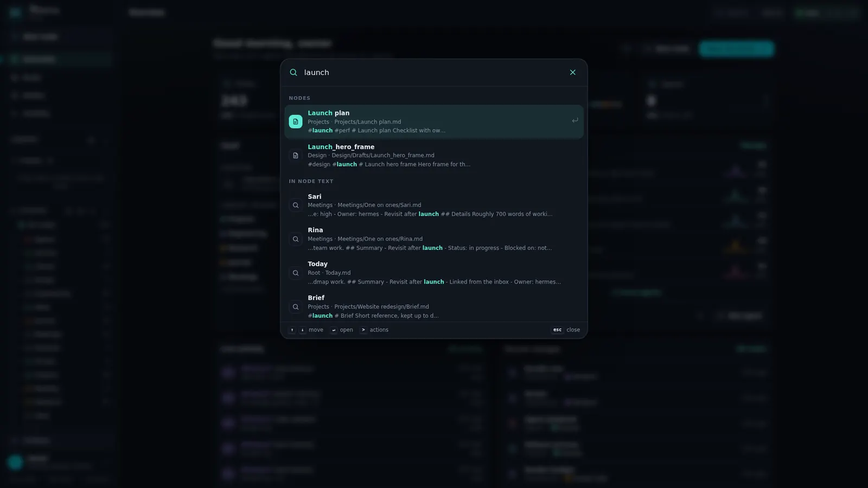
Task: Clear the search with the X icon
Action: (572, 73)
